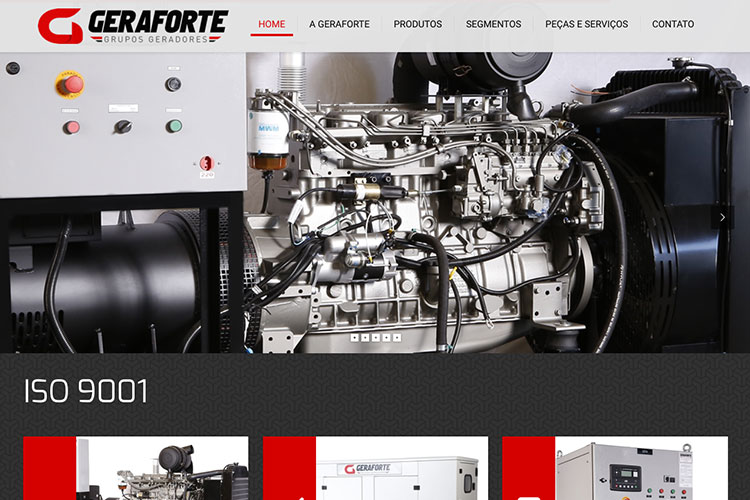Select PEÇAS E SERVIÇOS in the navigation
750x500 pixels.
point(586,24)
